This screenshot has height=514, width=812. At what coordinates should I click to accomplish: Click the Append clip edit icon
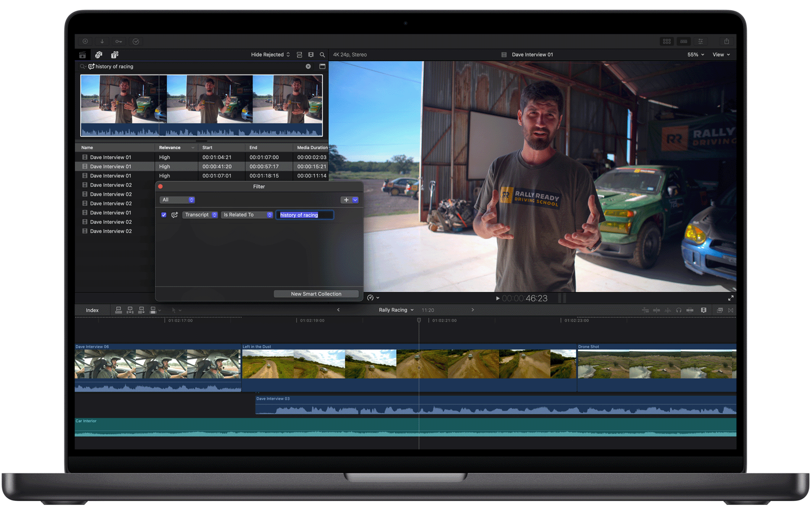142,310
